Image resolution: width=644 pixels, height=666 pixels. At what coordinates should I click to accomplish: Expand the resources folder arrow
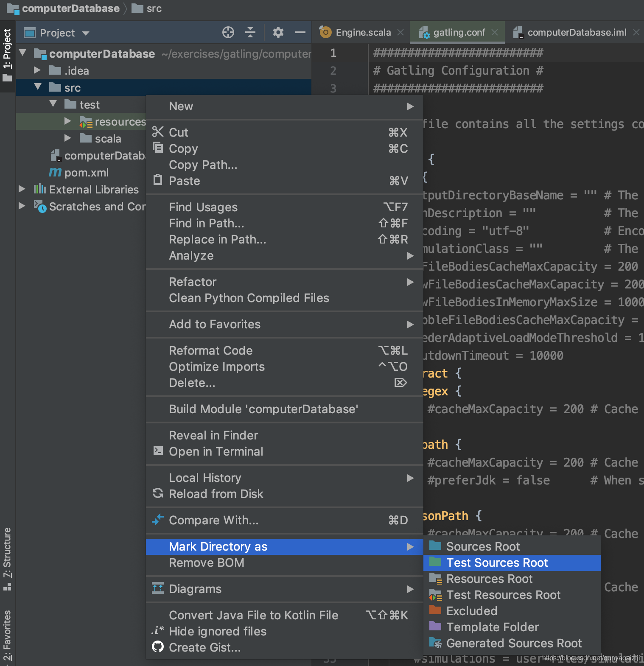[x=68, y=121]
